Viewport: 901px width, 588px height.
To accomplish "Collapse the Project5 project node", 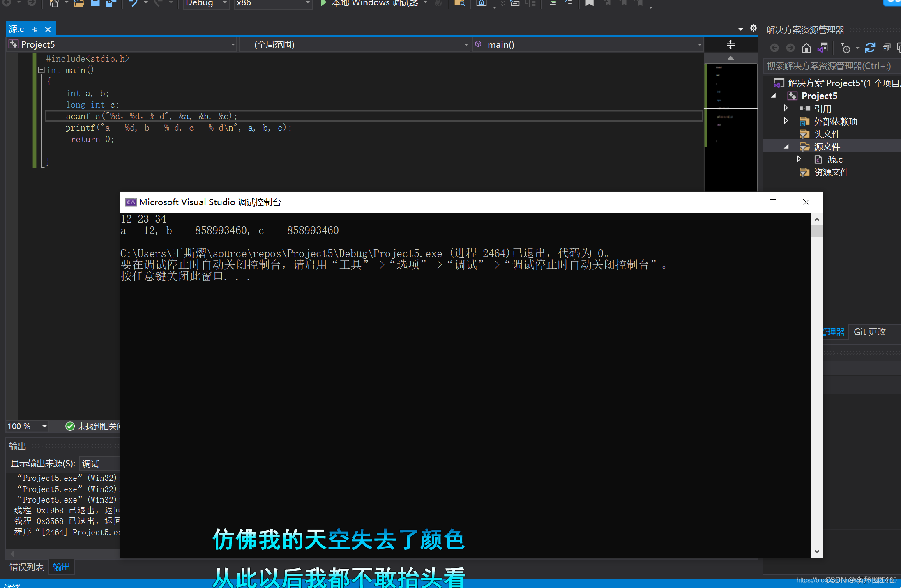I will coord(774,96).
